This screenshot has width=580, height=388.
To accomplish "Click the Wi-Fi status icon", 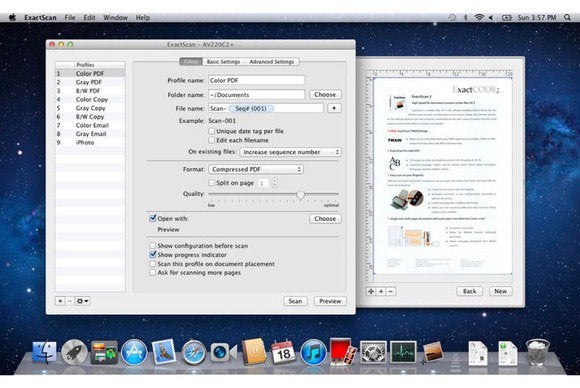I will click(x=479, y=17).
